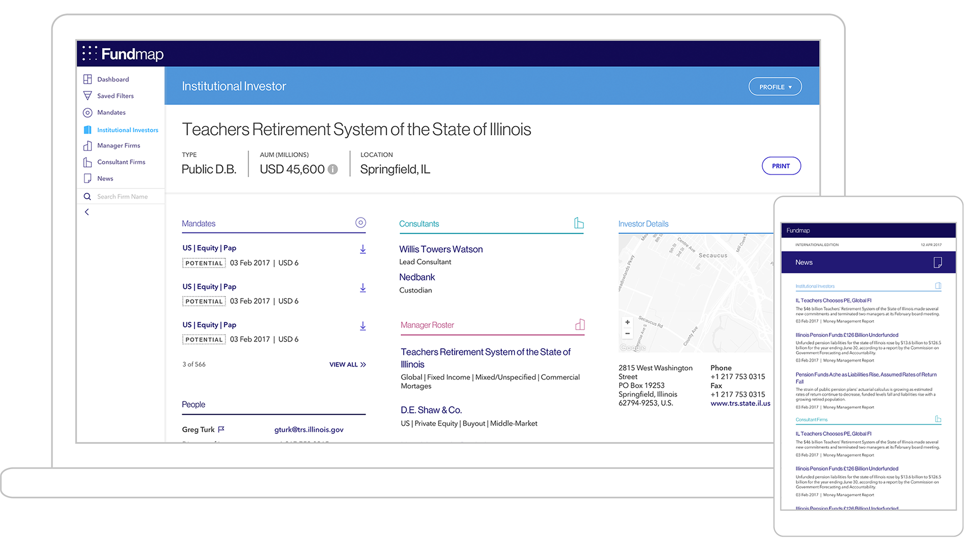Screen dimensions: 980x558
Task: Expand mandates via VIEW ALL
Action: pyautogui.click(x=348, y=365)
